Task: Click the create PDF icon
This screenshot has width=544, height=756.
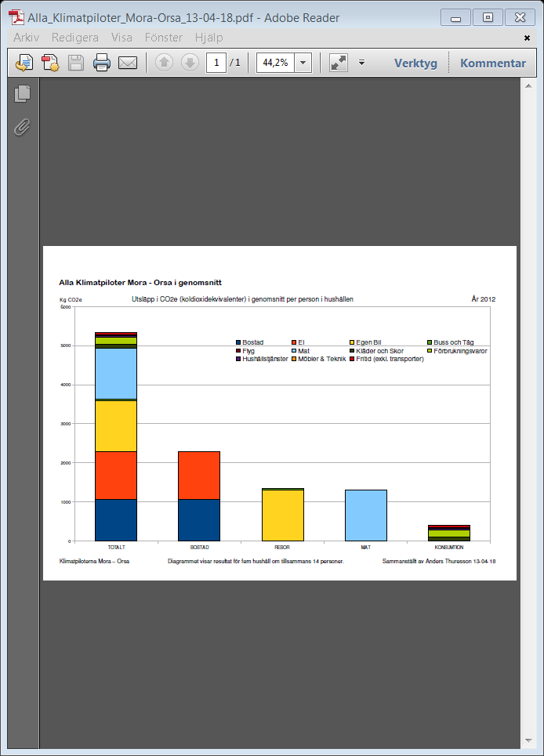Action: tap(50, 63)
